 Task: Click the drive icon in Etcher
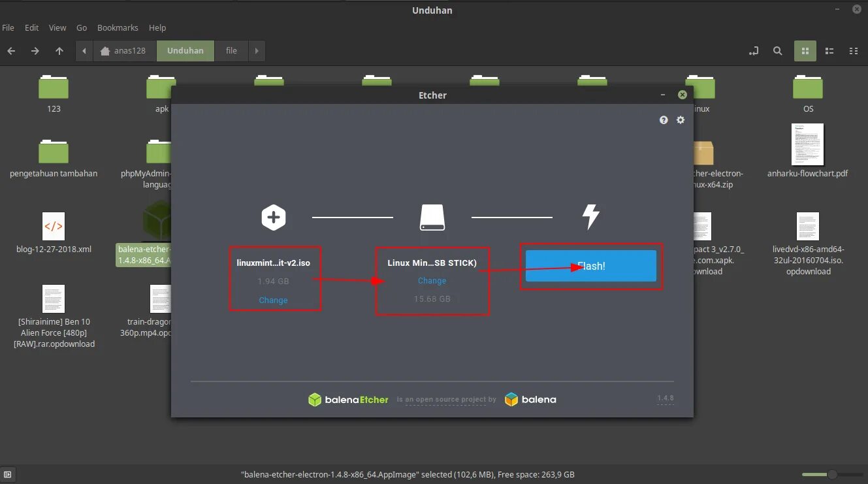pyautogui.click(x=432, y=218)
